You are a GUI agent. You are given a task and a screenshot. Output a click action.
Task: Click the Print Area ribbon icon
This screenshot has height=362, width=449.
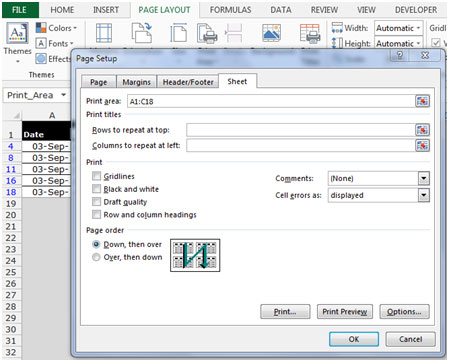click(x=207, y=33)
